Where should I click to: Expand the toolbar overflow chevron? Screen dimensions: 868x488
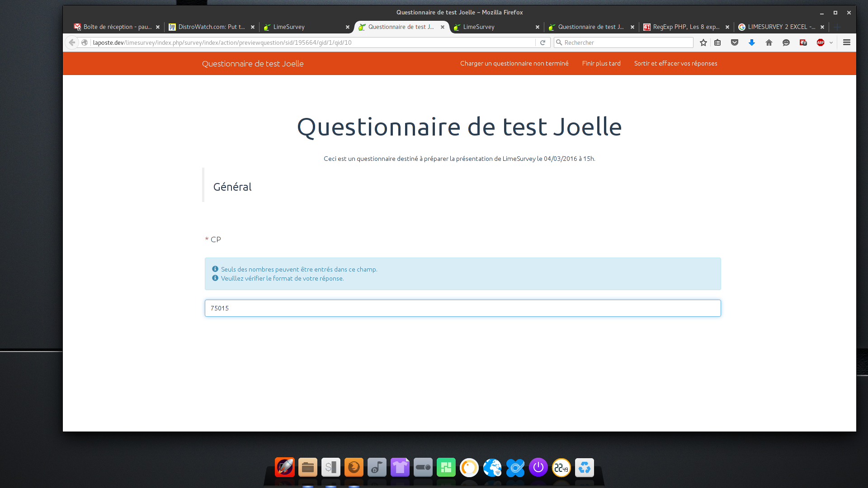pos(831,42)
